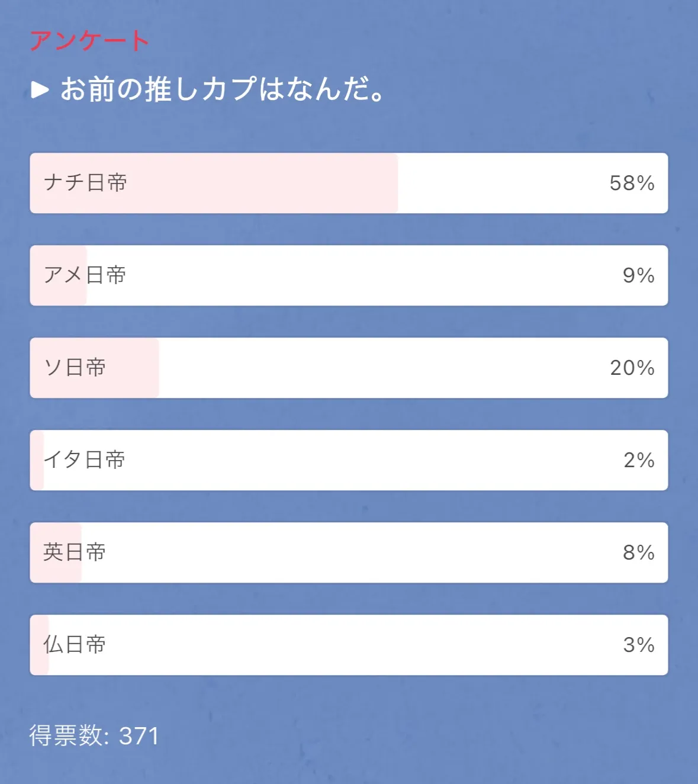
Task: Click the pink progress fill of ソ日帝
Action: pos(133,368)
